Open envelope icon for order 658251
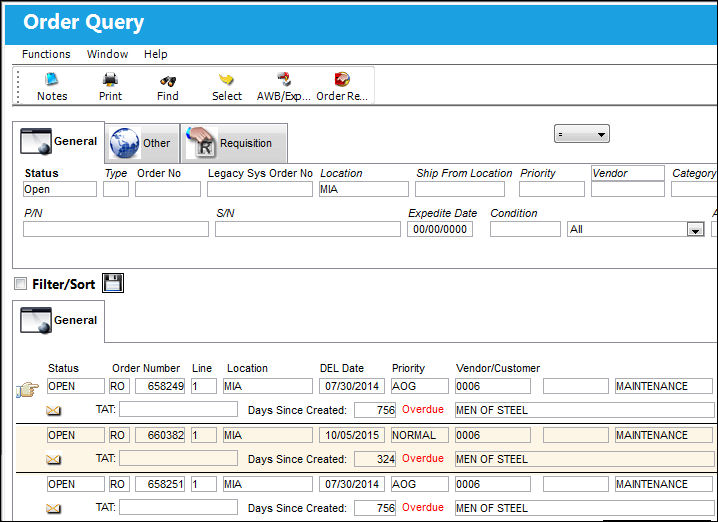This screenshot has width=718, height=522. tap(54, 508)
